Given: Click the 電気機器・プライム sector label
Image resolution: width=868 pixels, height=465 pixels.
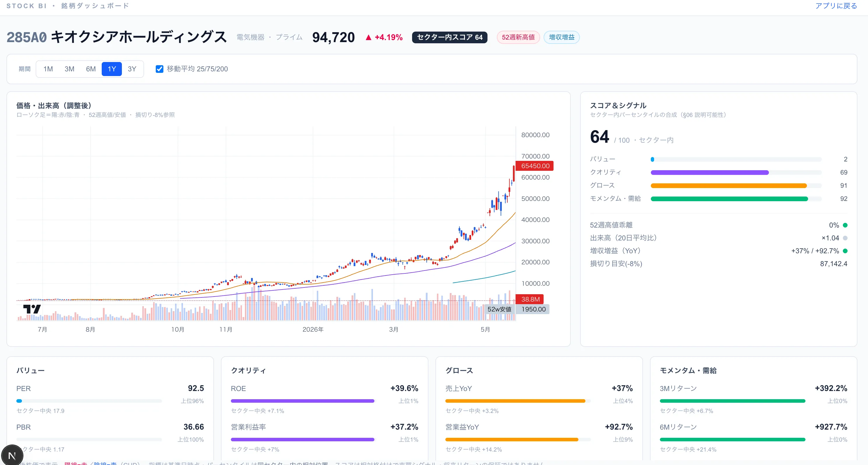Looking at the screenshot, I should tap(269, 37).
